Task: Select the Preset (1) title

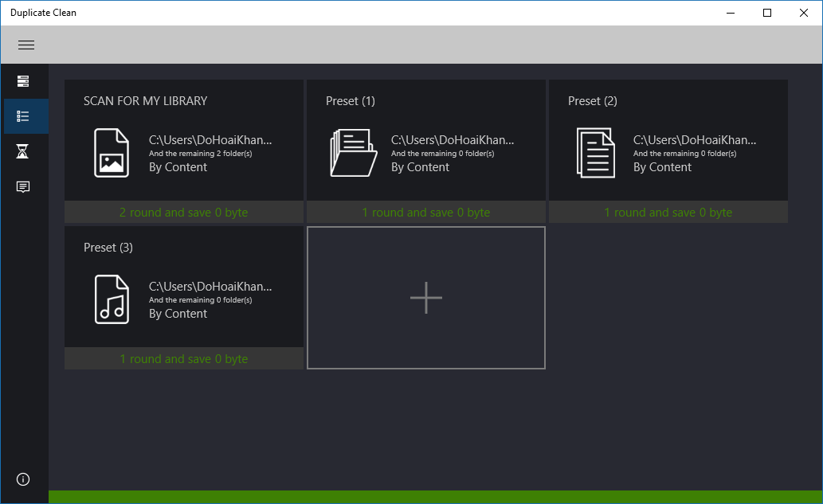Action: pyautogui.click(x=350, y=100)
